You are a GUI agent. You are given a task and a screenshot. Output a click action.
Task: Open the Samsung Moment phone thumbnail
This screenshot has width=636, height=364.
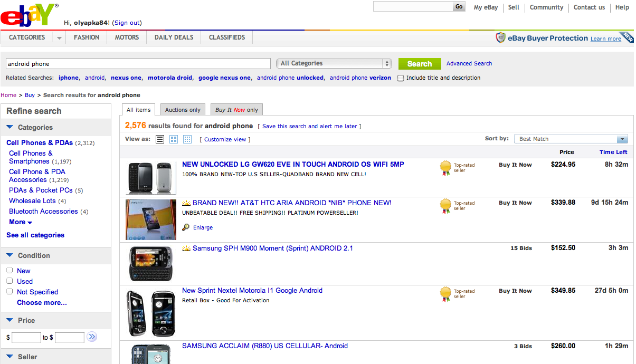(151, 263)
